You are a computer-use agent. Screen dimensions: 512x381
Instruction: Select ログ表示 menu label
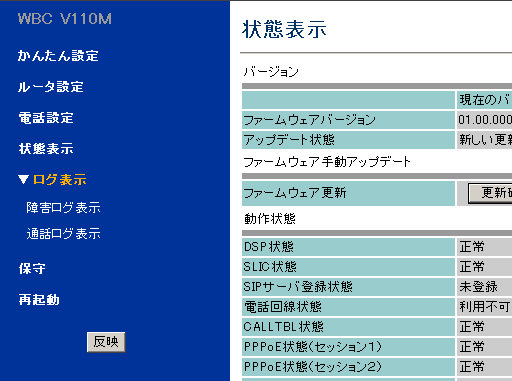pos(60,180)
